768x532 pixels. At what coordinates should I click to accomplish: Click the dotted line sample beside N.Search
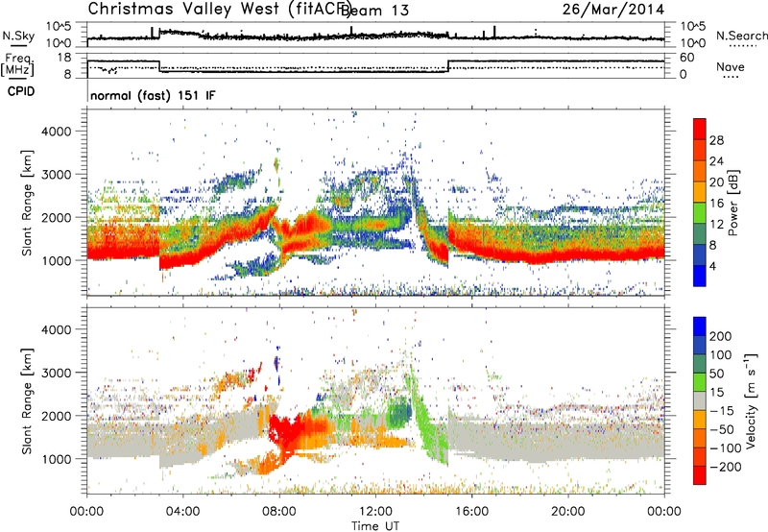[x=742, y=46]
